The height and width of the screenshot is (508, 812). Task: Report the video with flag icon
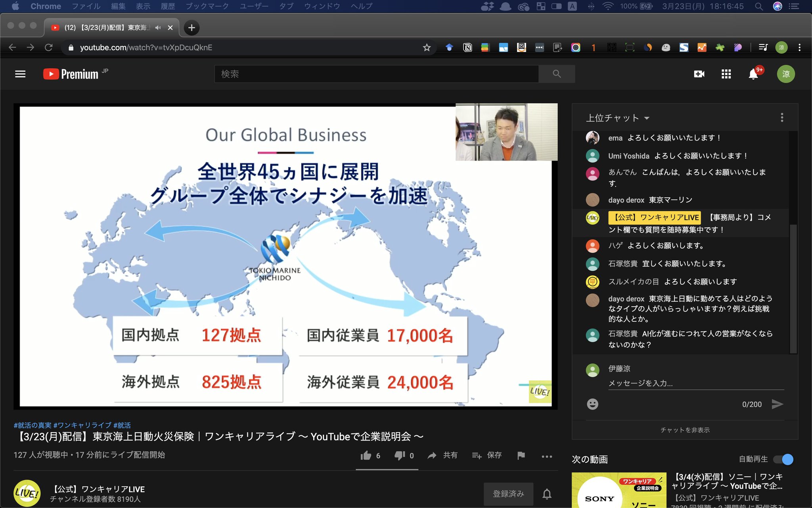[x=521, y=456]
